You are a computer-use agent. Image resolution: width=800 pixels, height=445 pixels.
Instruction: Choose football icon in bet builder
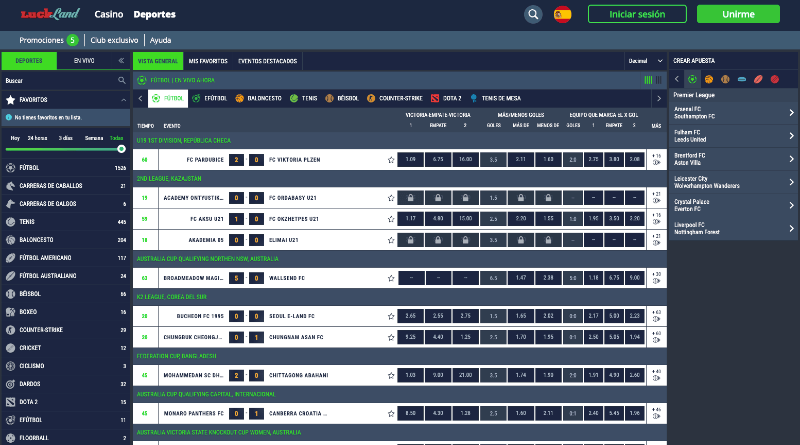(x=692, y=79)
